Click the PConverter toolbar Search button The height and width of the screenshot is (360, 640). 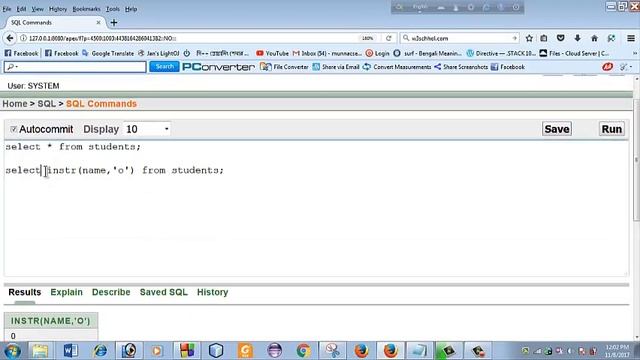pyautogui.click(x=164, y=67)
